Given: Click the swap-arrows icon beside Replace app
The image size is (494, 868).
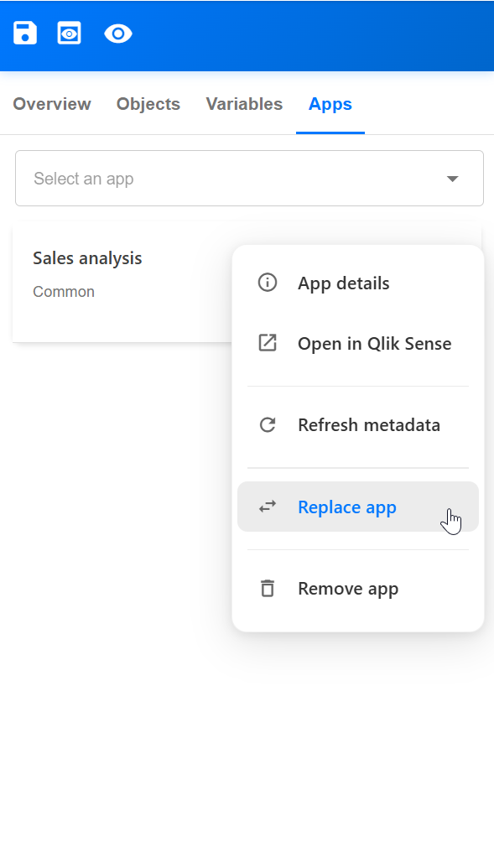Looking at the screenshot, I should 267,507.
